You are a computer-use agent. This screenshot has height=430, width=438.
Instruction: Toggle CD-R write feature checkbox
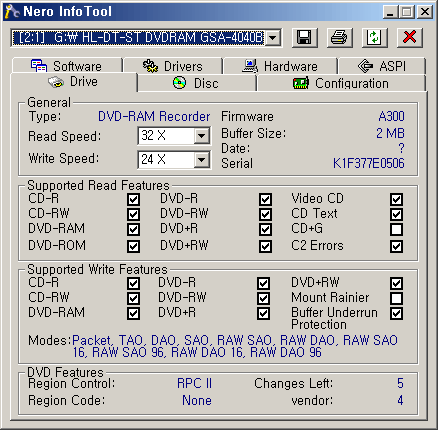(x=133, y=283)
